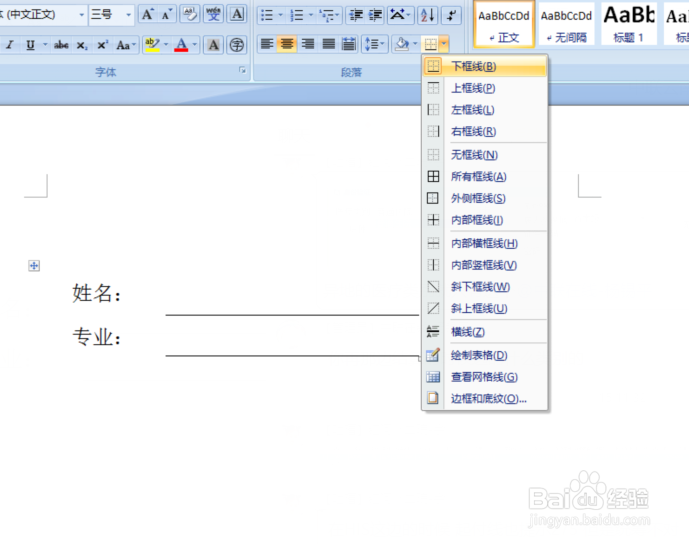Apply the yellow text highlight color

tap(152, 45)
